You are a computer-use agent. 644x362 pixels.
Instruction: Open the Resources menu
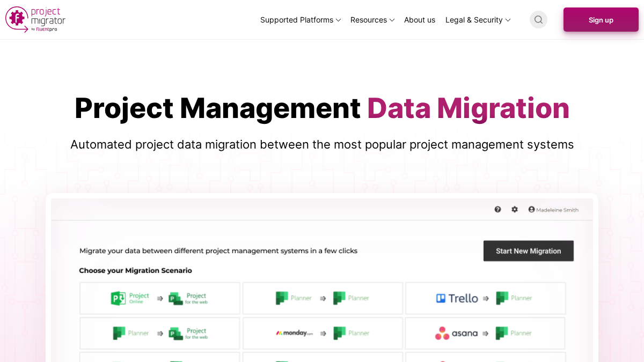[372, 20]
